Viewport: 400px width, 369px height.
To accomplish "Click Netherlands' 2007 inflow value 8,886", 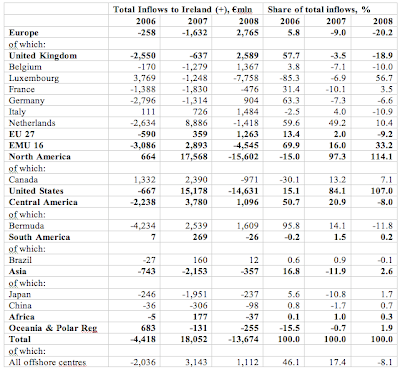I will click(x=196, y=123).
